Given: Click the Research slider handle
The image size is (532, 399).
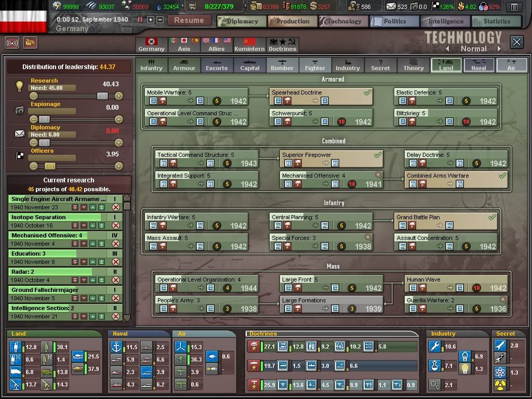Looking at the screenshot, I should (x=102, y=96).
